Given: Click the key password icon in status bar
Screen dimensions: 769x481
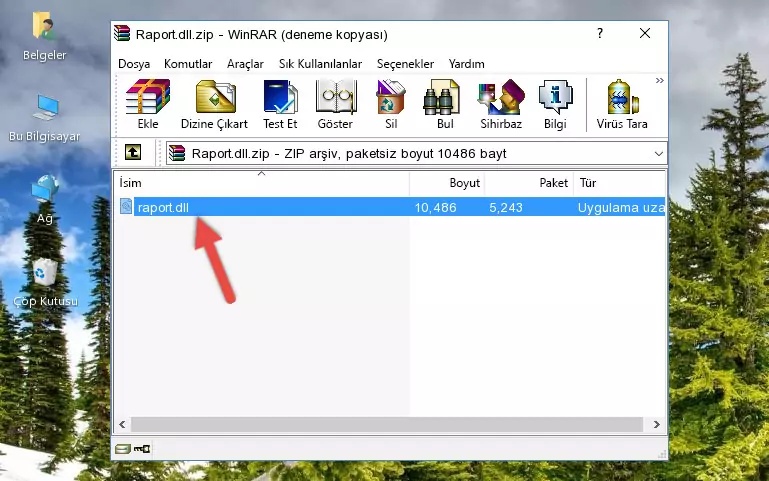Looking at the screenshot, I should [x=142, y=448].
